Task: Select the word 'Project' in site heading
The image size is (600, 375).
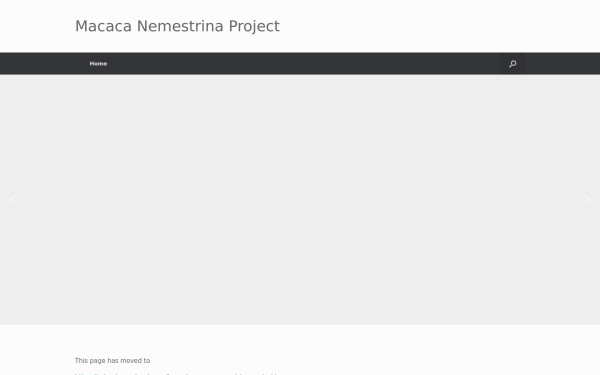Action: pos(254,27)
